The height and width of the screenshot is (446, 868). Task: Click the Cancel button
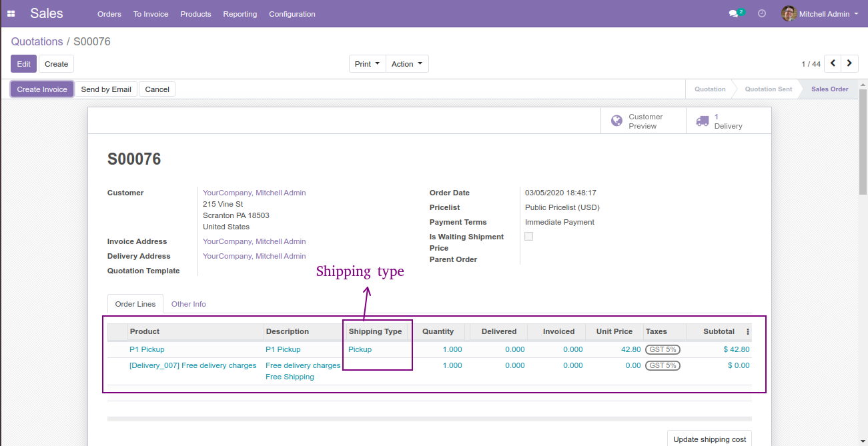(157, 89)
